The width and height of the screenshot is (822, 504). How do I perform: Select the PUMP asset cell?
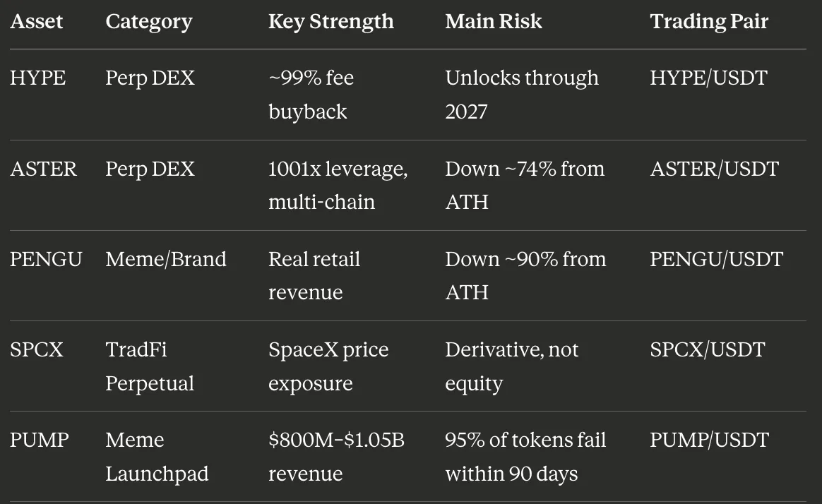(40, 440)
